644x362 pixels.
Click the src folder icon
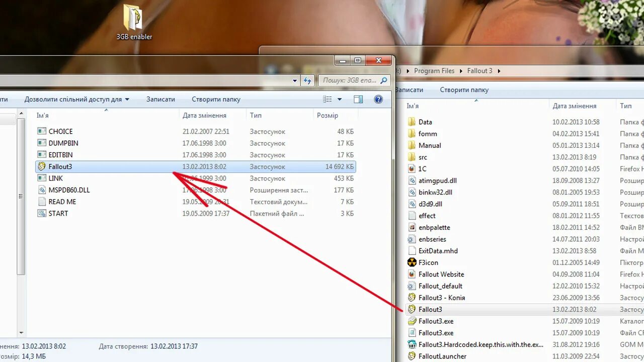point(412,157)
